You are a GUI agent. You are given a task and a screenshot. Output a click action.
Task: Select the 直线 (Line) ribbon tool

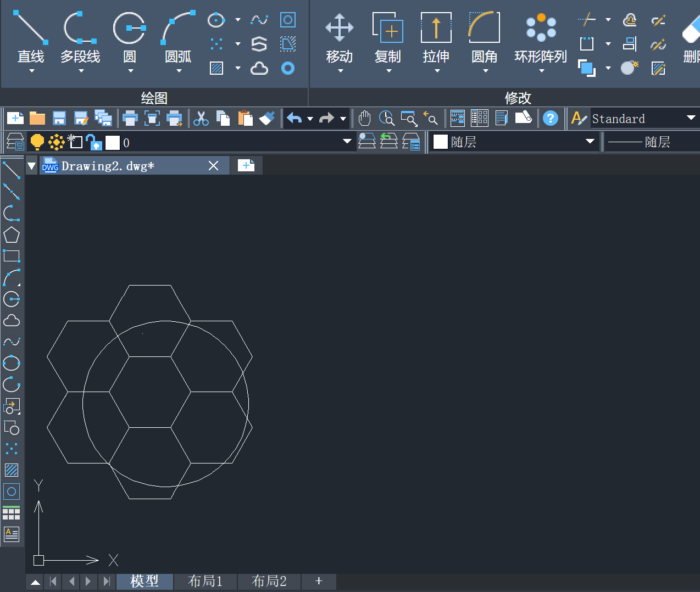(31, 37)
